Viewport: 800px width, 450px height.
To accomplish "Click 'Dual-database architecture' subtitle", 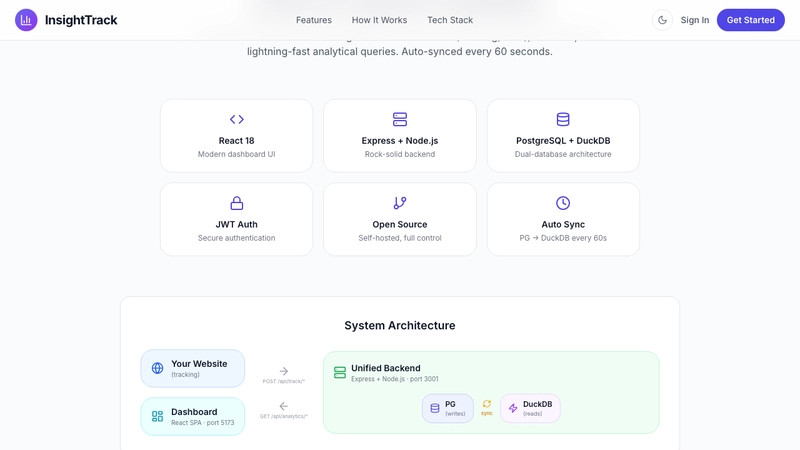I will tap(563, 154).
